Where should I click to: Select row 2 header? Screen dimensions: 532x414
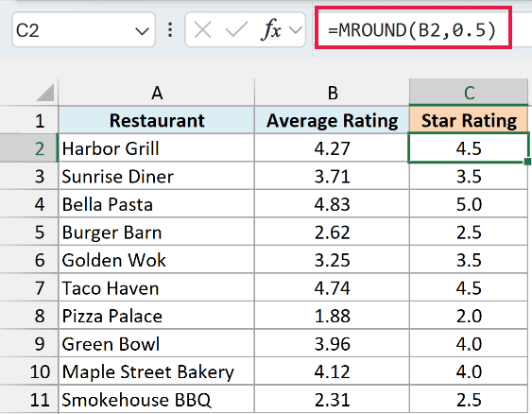pos(29,148)
